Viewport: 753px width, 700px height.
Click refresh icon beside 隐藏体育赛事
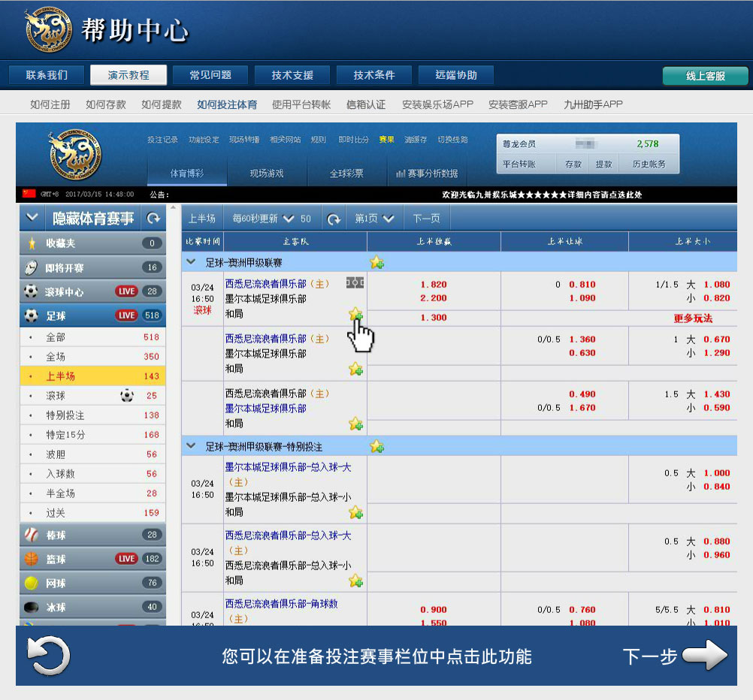(153, 219)
